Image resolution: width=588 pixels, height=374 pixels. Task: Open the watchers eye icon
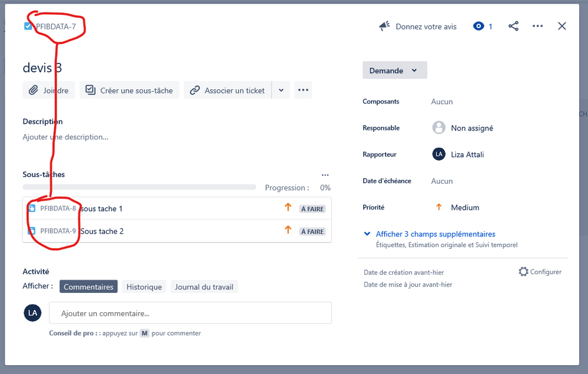point(477,26)
